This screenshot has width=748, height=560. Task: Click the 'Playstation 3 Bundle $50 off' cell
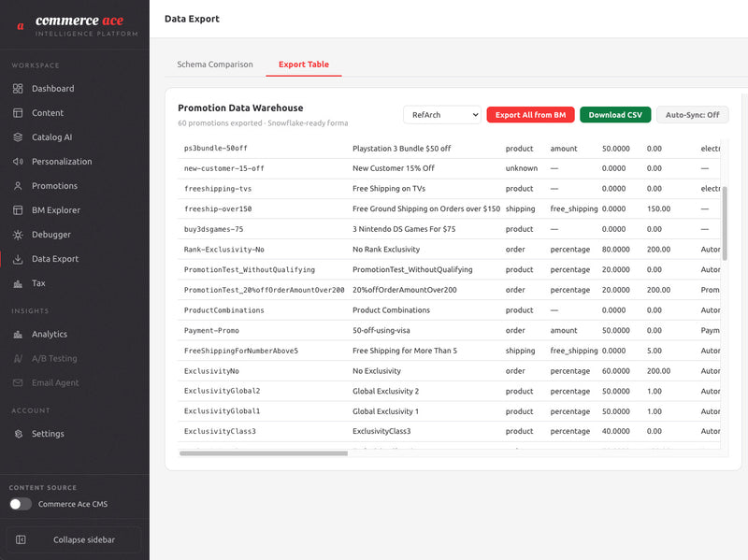(x=402, y=149)
